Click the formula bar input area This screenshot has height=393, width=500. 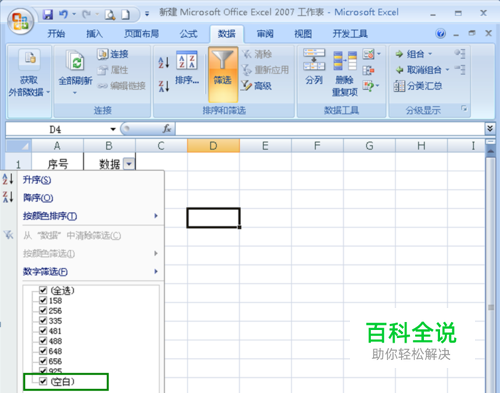coord(330,129)
